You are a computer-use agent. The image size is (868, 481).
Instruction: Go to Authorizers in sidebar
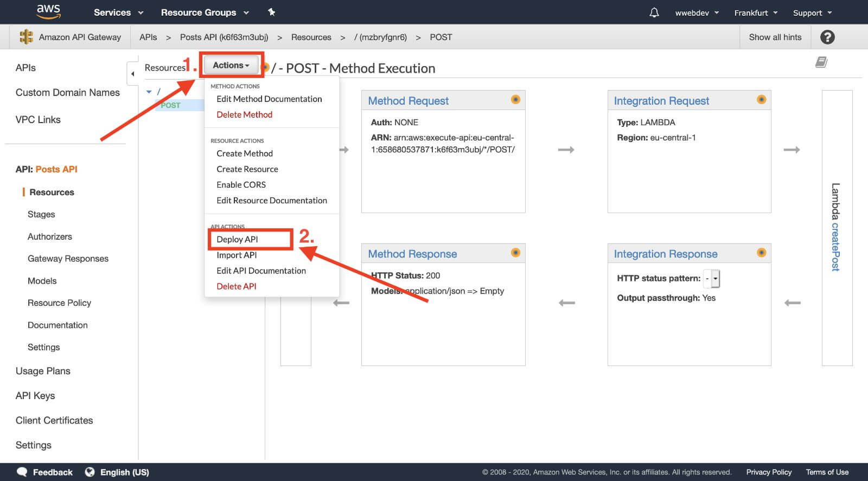point(50,236)
